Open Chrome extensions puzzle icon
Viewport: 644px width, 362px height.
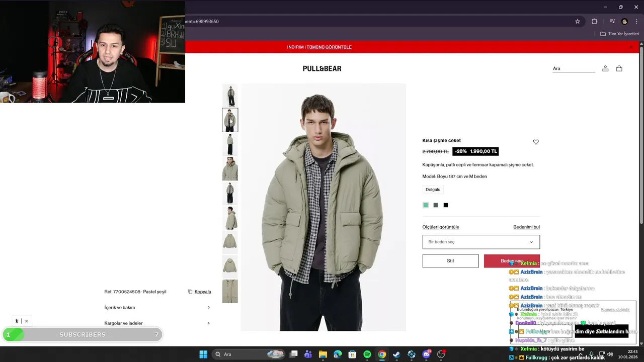click(x=594, y=22)
